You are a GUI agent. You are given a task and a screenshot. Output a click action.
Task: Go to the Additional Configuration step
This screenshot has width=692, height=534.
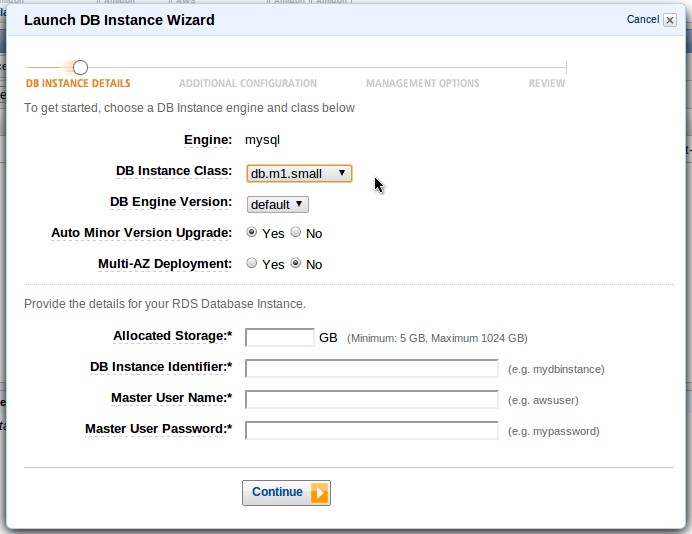[248, 84]
